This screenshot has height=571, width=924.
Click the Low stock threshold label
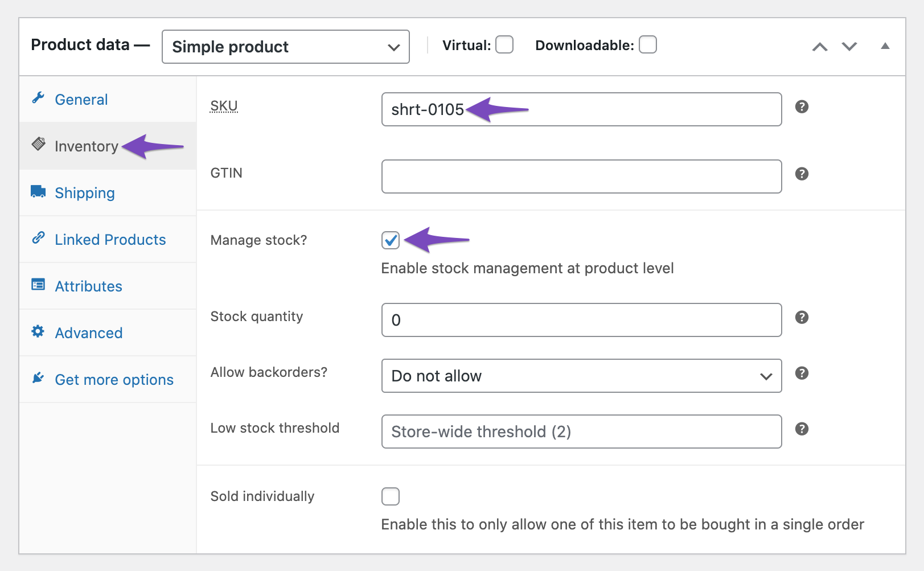(275, 428)
